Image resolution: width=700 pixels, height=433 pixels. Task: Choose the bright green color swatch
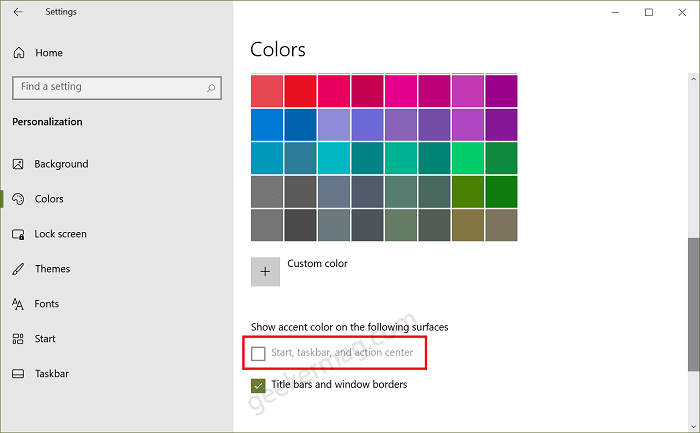(468, 158)
